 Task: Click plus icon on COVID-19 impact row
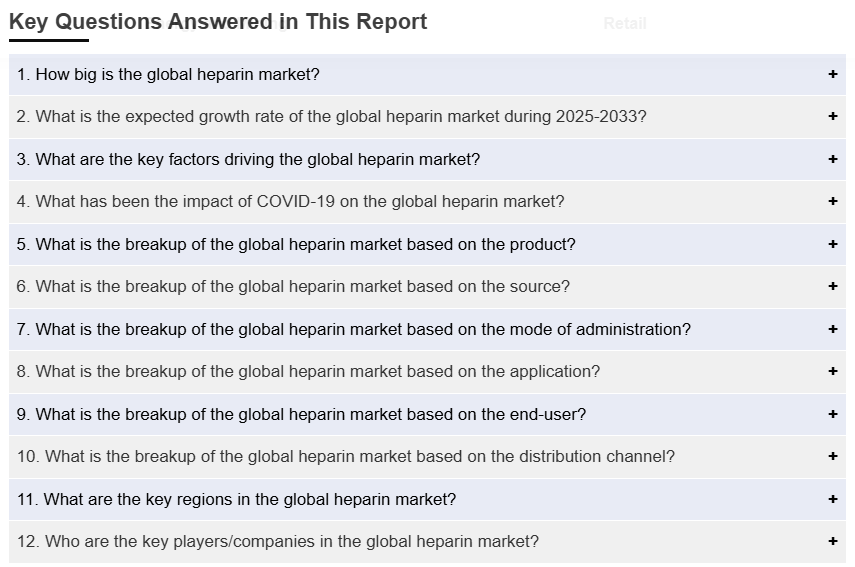pos(832,201)
